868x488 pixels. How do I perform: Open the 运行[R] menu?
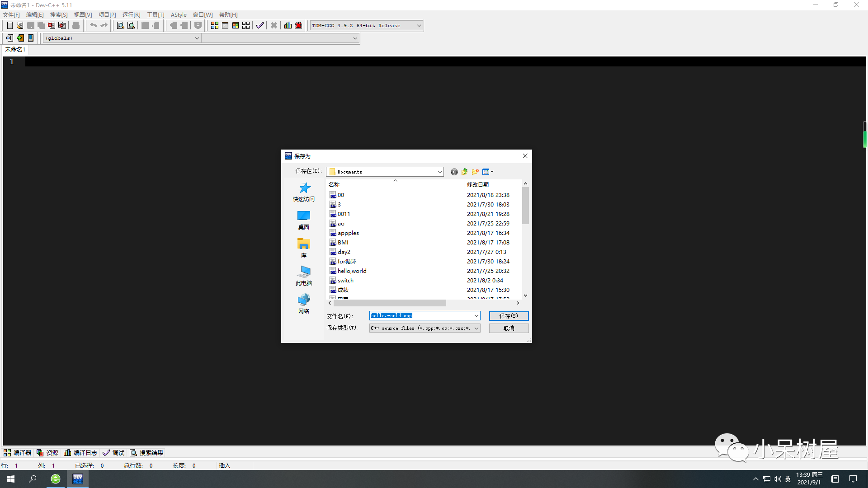point(131,15)
